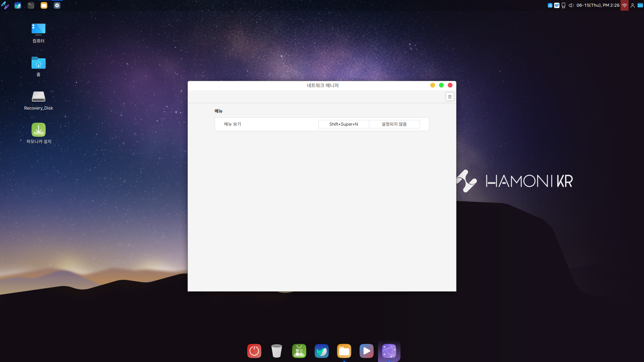Open the Wi-Fi network tray icon
The width and height of the screenshot is (644, 362).
(x=624, y=5)
